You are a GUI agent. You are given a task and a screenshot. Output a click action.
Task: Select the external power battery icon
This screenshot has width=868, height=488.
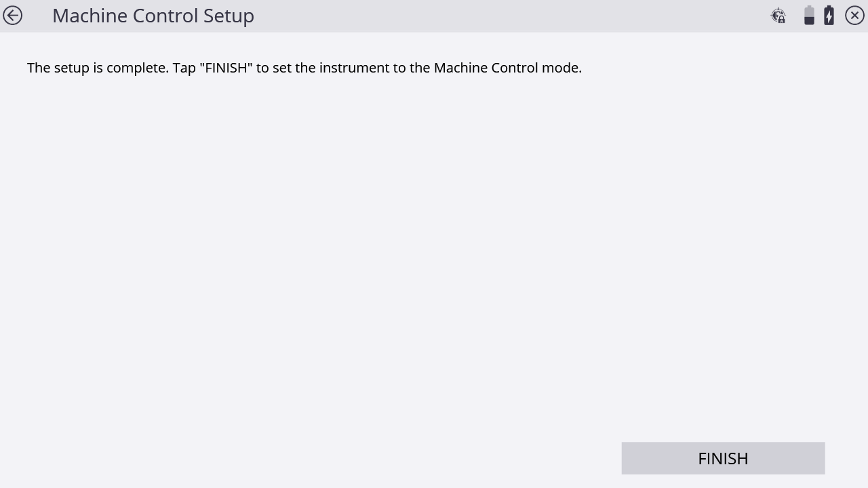click(x=829, y=15)
